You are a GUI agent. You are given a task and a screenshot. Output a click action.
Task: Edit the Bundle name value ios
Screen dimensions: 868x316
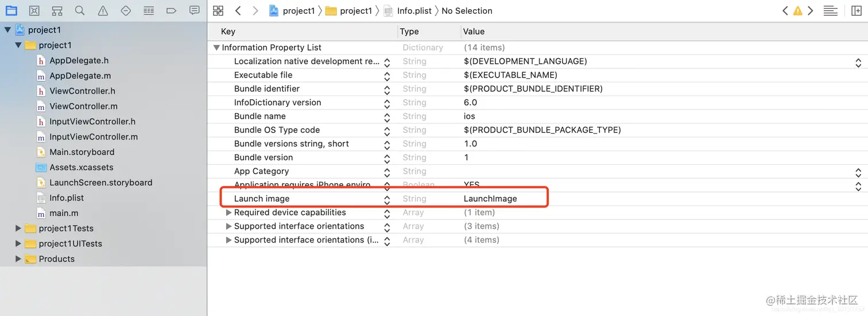pos(469,116)
